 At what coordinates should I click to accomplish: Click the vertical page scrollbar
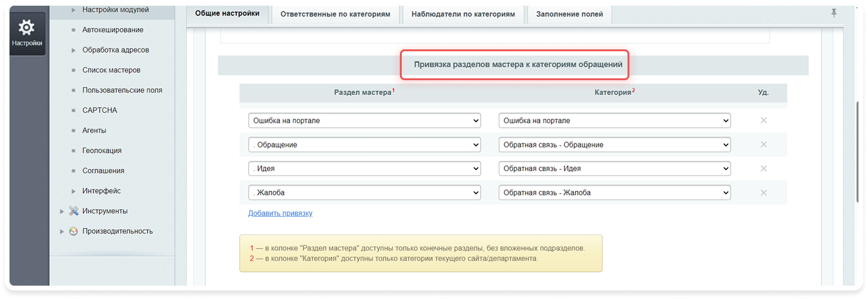[858, 152]
